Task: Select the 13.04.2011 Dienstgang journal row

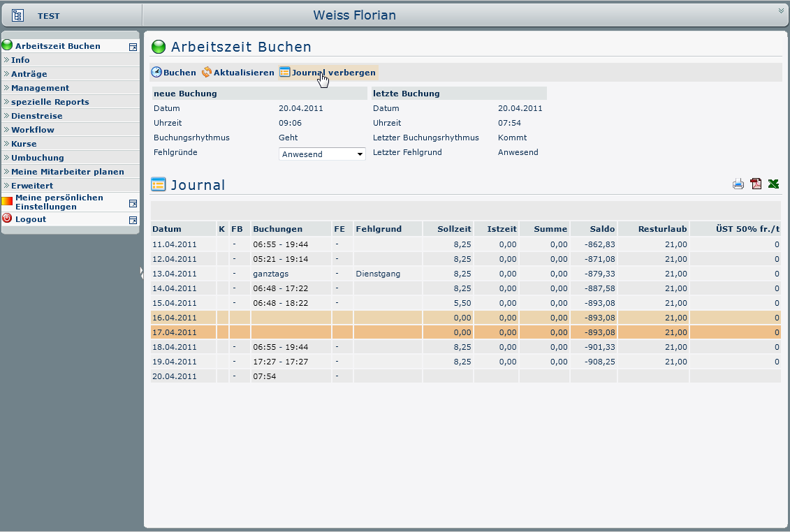Action: pos(465,274)
